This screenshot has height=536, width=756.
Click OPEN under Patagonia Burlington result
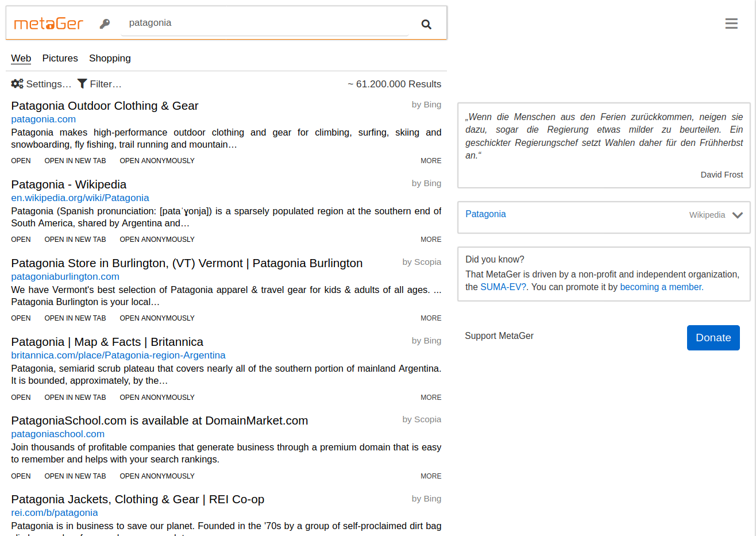21,318
